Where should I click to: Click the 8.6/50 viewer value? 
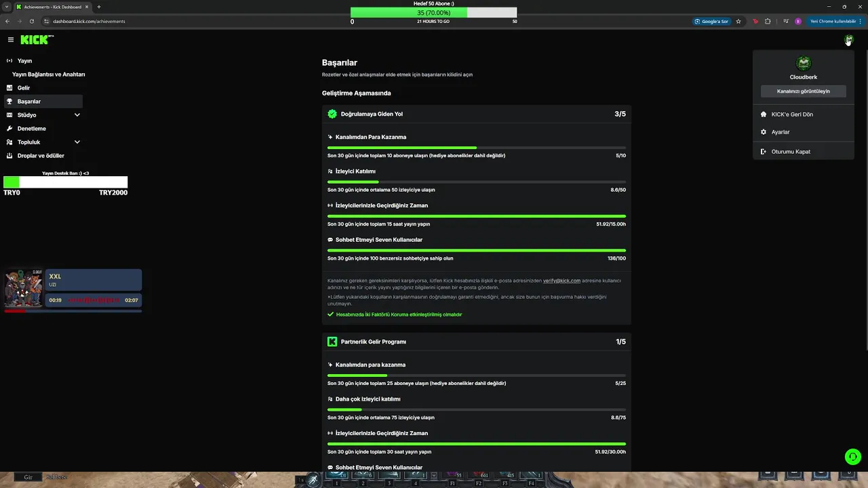pyautogui.click(x=618, y=190)
